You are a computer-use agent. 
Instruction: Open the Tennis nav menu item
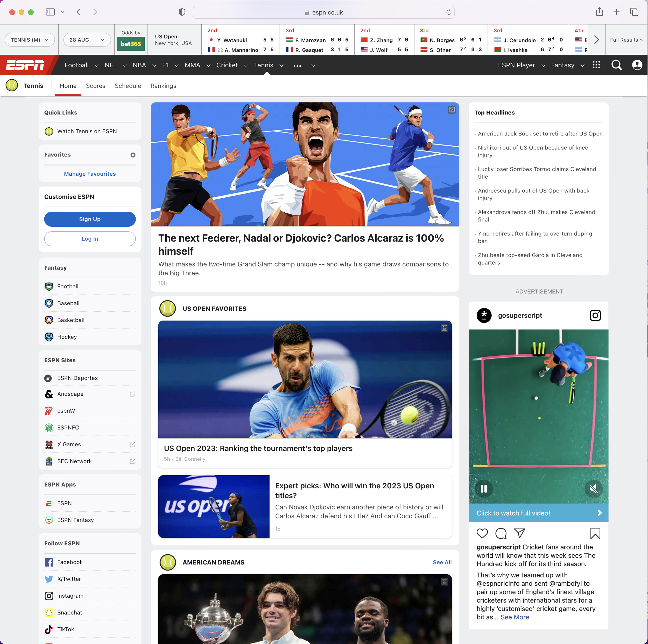[x=264, y=65]
